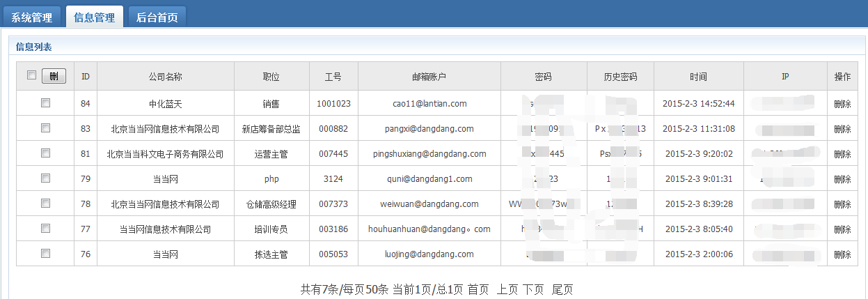This screenshot has height=299, width=868.
Task: Check the box for row ID 81
Action: click(45, 153)
